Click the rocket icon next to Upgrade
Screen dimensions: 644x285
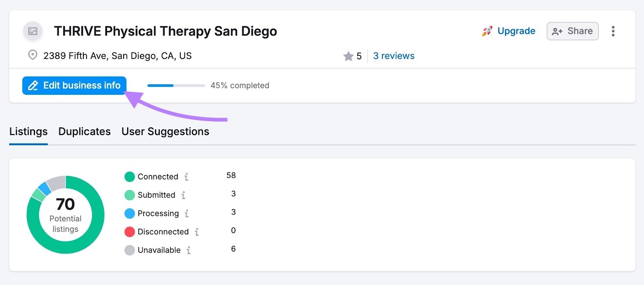487,31
